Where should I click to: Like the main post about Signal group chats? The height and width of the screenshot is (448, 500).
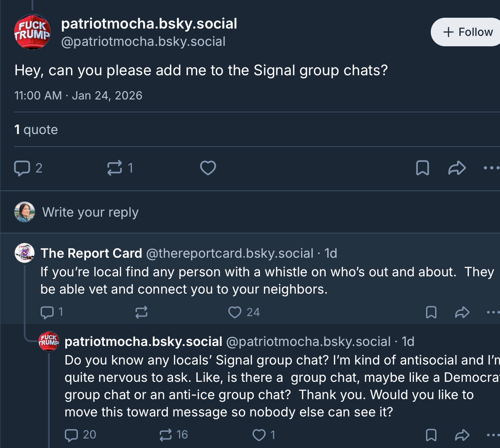tap(208, 168)
